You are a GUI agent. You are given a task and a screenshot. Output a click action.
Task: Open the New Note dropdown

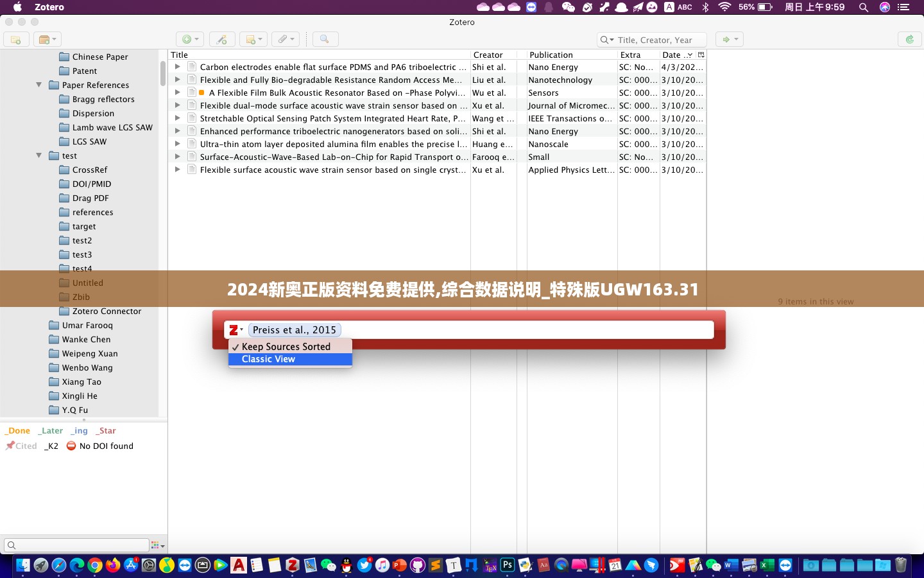(x=253, y=40)
